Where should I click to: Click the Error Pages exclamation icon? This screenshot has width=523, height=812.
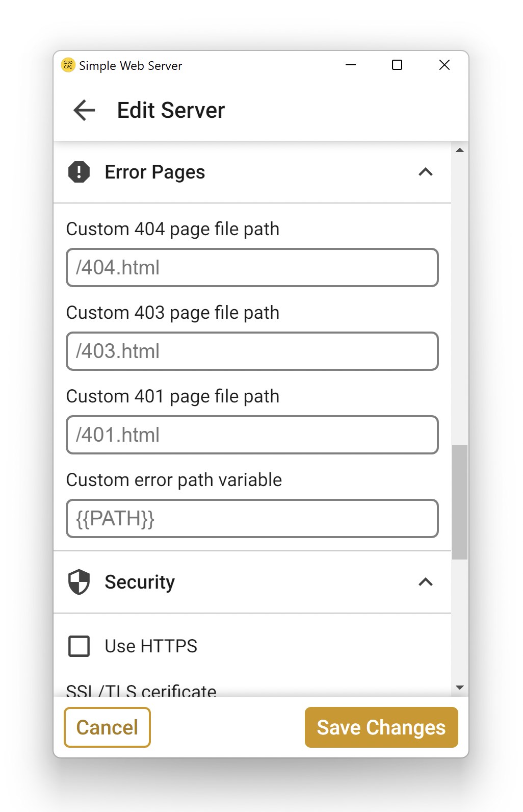(x=79, y=172)
